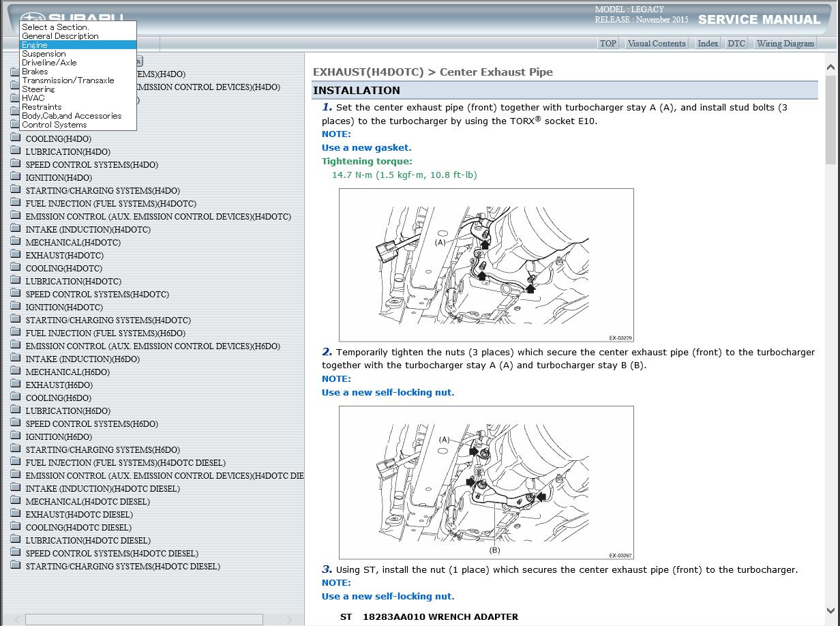Click the content pane scroll down arrow
The width and height of the screenshot is (840, 626).
click(x=830, y=611)
